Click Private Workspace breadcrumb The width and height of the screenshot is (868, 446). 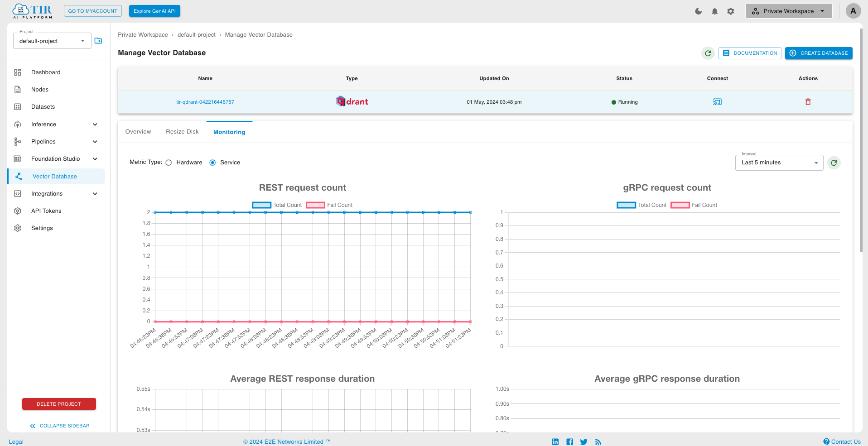tap(143, 35)
